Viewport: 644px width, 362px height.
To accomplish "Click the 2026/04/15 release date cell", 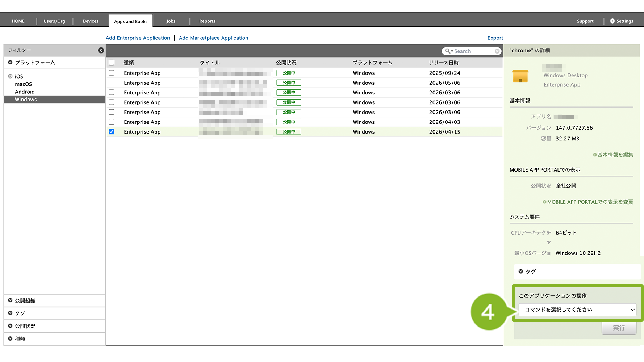I will coord(444,132).
